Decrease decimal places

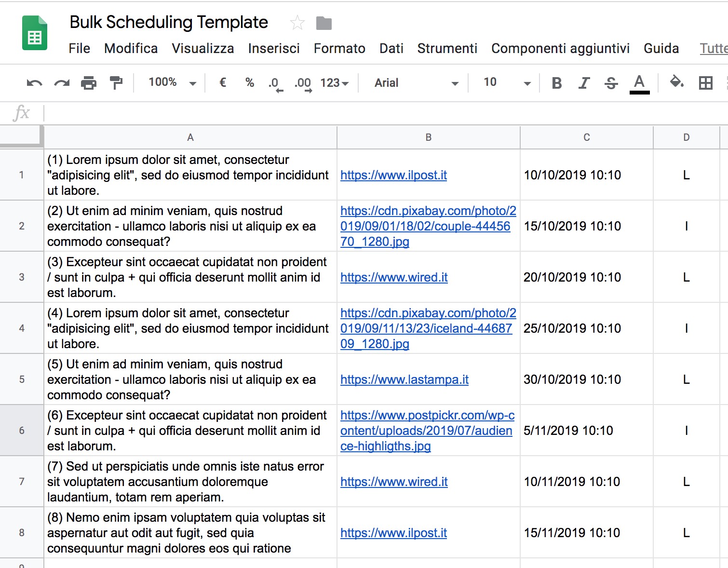pyautogui.click(x=275, y=82)
